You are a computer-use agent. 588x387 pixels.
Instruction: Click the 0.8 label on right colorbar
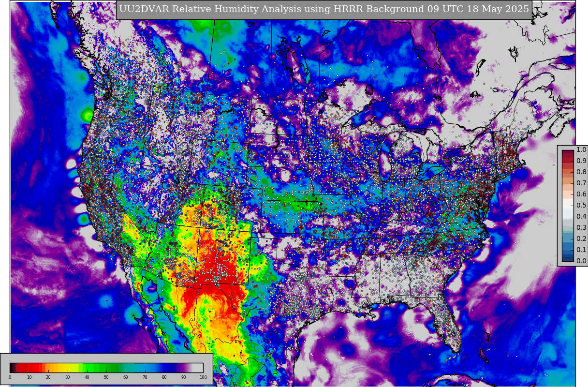coord(581,172)
